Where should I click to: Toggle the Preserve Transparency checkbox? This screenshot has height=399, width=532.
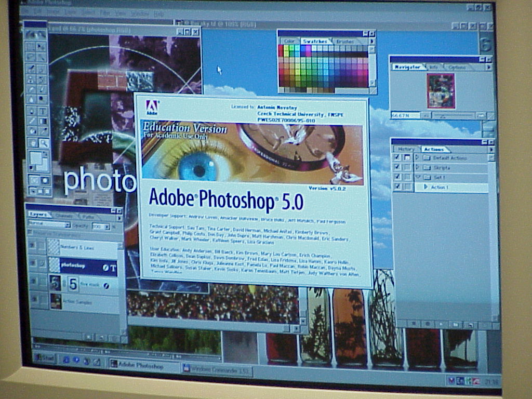pyautogui.click(x=30, y=232)
